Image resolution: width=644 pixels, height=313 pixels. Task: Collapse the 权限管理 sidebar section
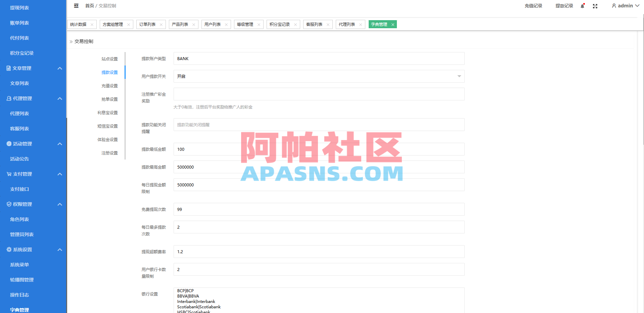(60, 204)
